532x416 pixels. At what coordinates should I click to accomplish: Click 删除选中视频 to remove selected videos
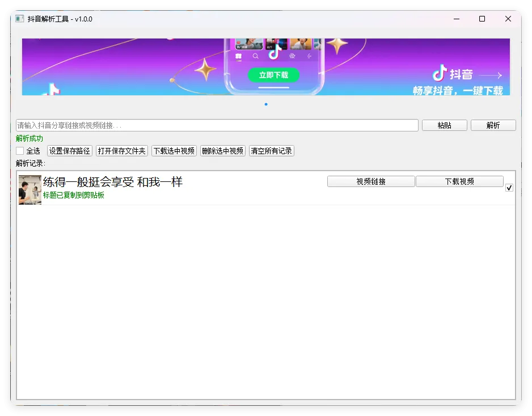(223, 151)
